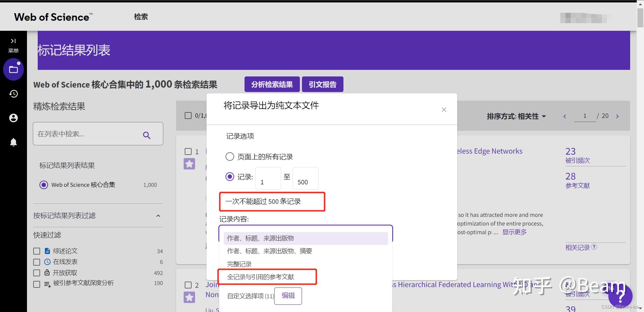Open notifications via bell icon
Screen dimensions: 644x312
[13, 142]
